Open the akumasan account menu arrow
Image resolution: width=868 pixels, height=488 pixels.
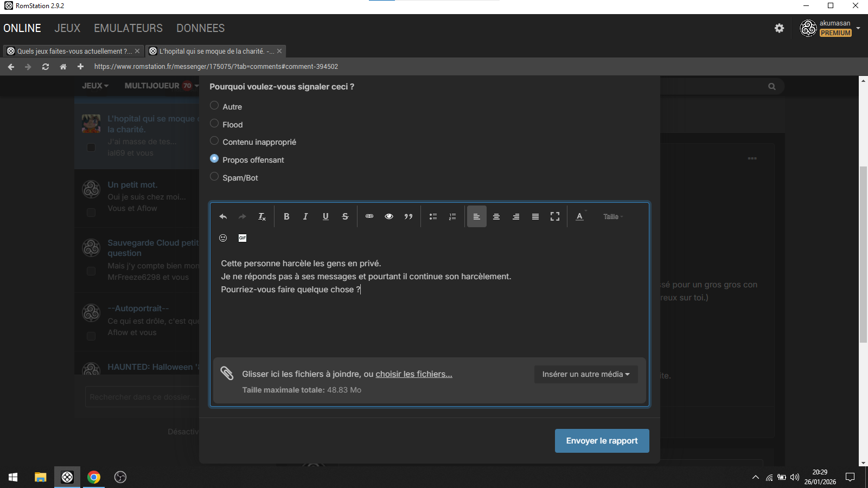click(858, 28)
